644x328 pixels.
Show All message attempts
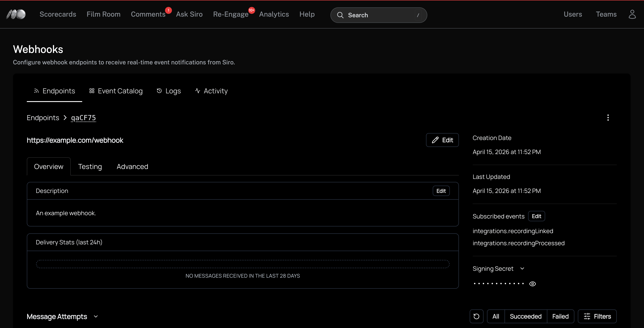pos(496,316)
